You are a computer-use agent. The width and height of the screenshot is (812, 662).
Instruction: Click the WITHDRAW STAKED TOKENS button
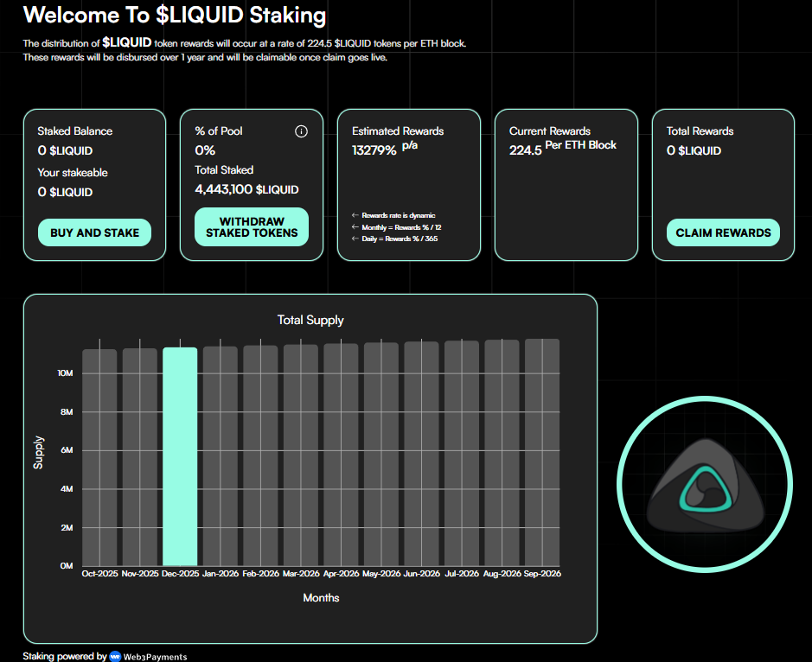251,226
